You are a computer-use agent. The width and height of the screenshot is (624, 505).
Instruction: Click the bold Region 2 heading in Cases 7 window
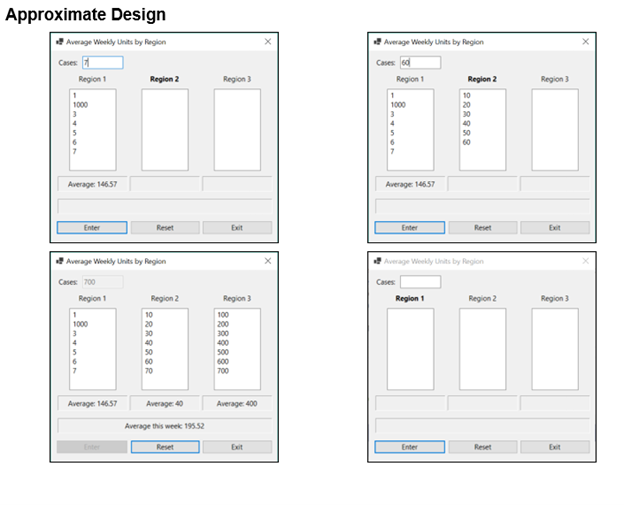pos(164,79)
